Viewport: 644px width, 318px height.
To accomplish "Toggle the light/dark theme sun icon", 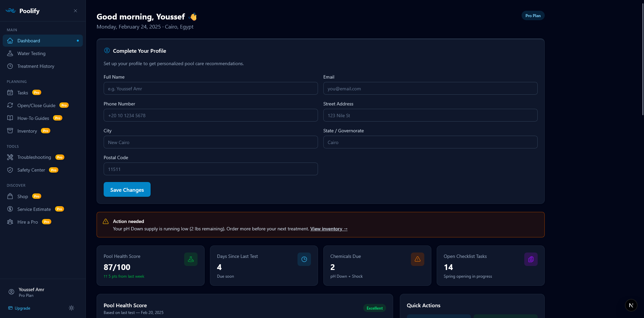I will 71,308.
